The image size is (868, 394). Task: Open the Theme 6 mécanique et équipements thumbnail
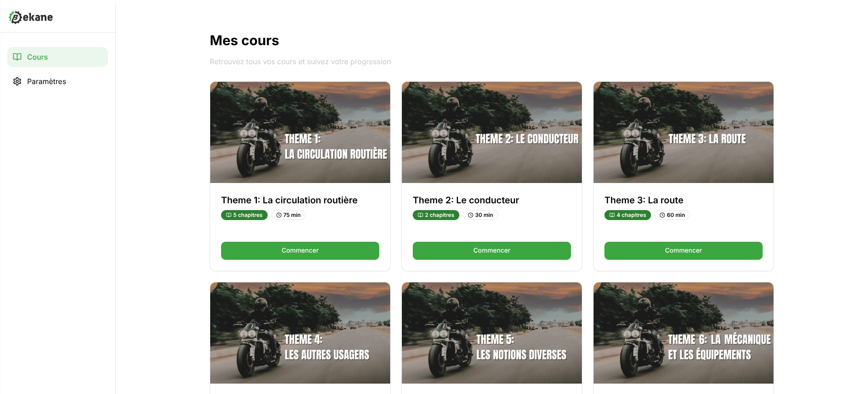click(684, 333)
